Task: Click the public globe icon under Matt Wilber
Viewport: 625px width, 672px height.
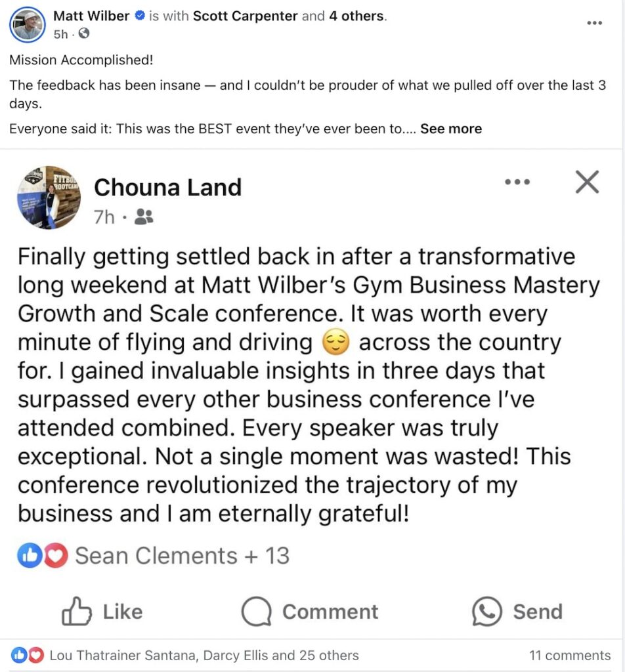Action: (x=84, y=33)
